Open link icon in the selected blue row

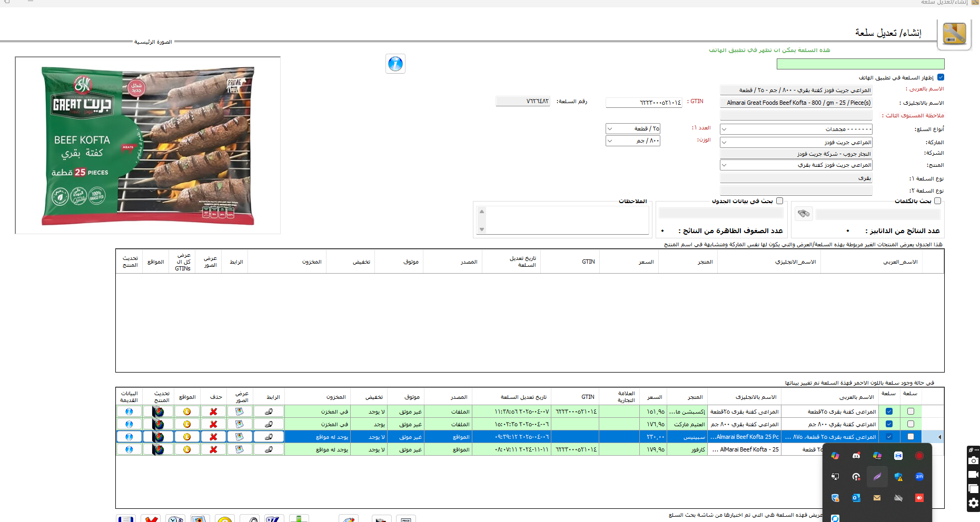269,437
